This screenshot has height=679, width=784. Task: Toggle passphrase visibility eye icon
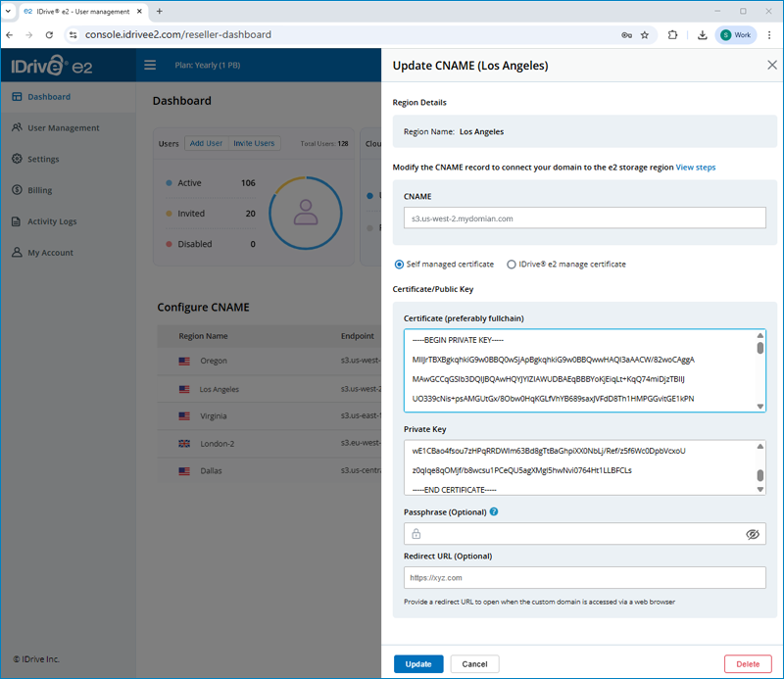pyautogui.click(x=753, y=534)
